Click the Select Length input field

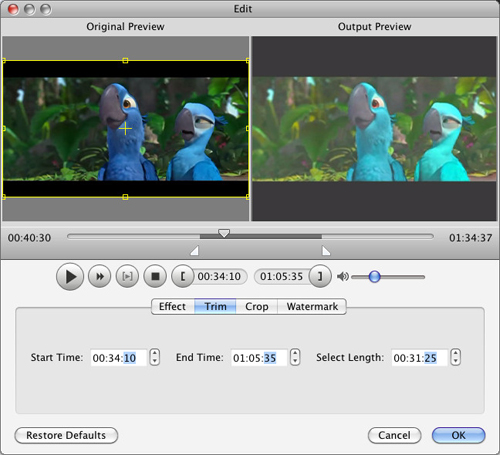click(x=419, y=358)
